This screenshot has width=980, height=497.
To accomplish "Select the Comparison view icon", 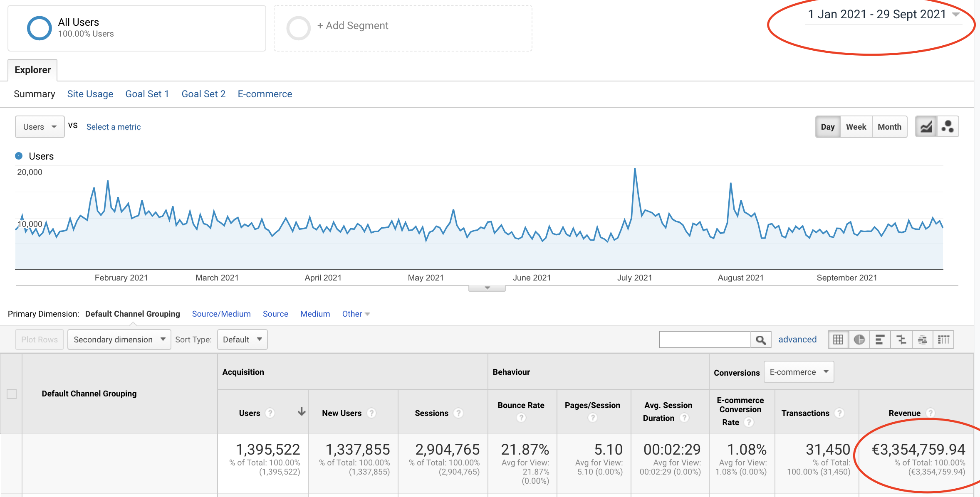I will pos(901,340).
